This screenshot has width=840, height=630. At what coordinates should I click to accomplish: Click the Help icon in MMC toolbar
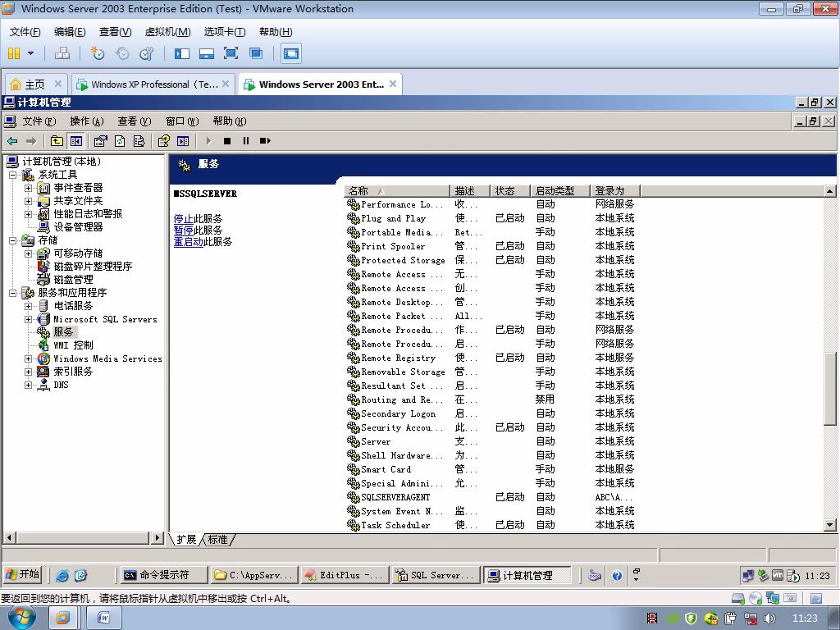pos(164,141)
